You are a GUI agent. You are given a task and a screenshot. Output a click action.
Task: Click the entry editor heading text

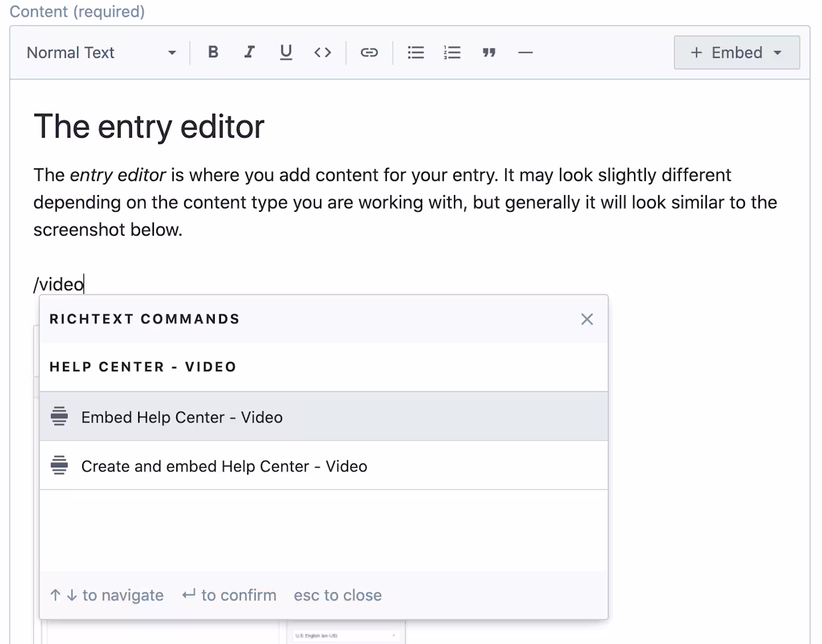(149, 126)
